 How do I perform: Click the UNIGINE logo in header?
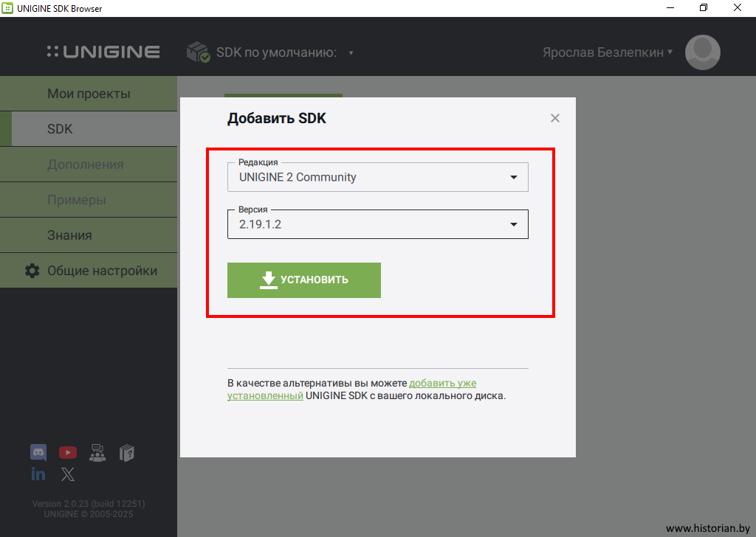103,52
